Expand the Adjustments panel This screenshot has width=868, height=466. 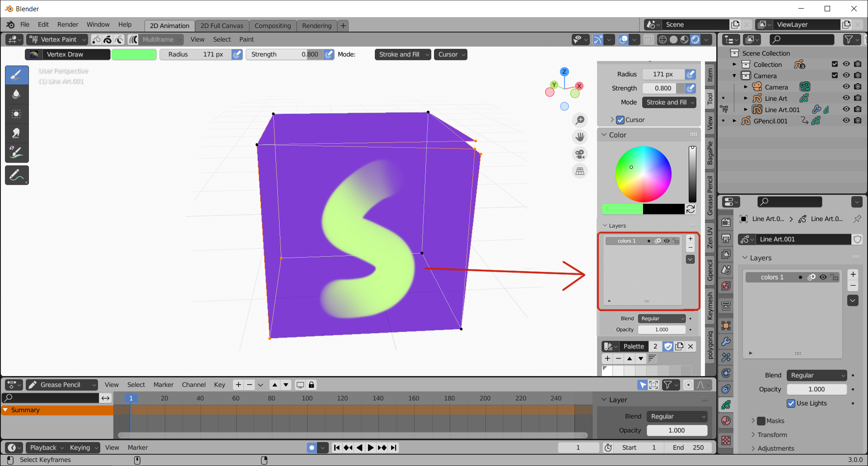click(775, 448)
